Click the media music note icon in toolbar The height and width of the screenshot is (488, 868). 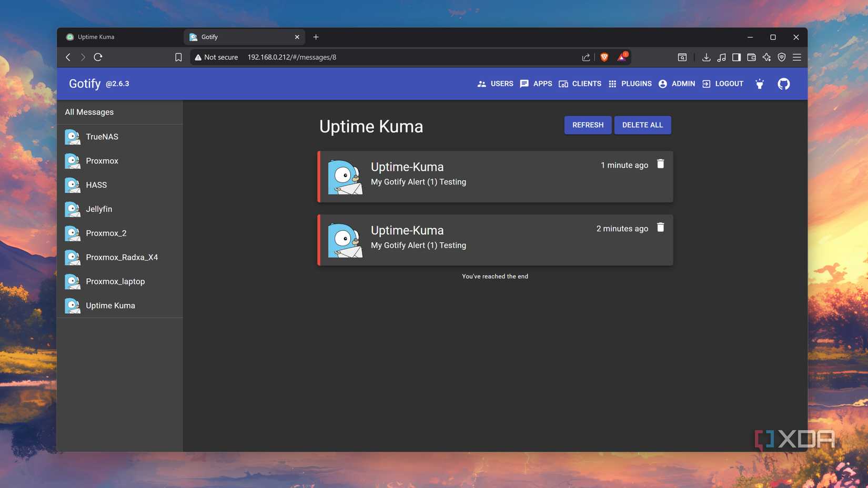click(x=721, y=57)
